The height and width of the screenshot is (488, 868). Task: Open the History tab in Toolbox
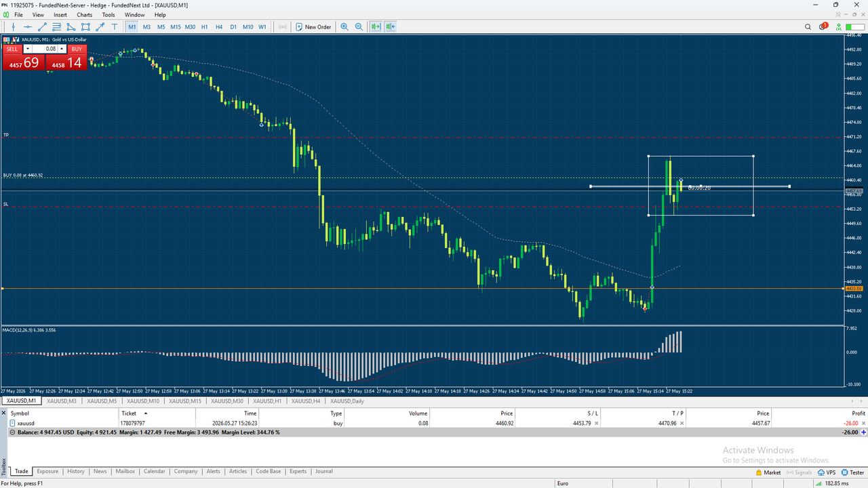(76, 471)
